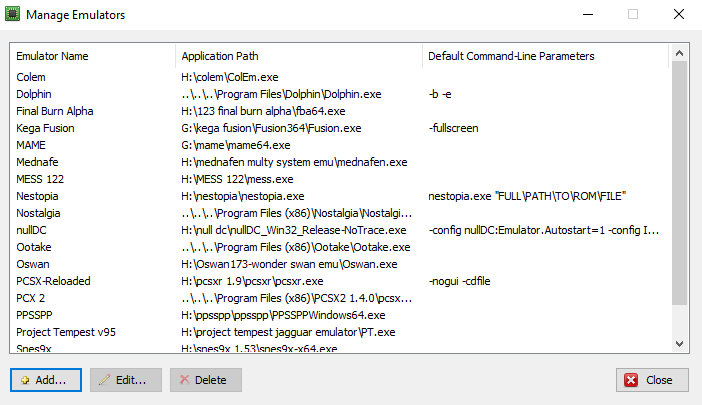Click the scrollbar up arrow in the emulator list

(679, 53)
